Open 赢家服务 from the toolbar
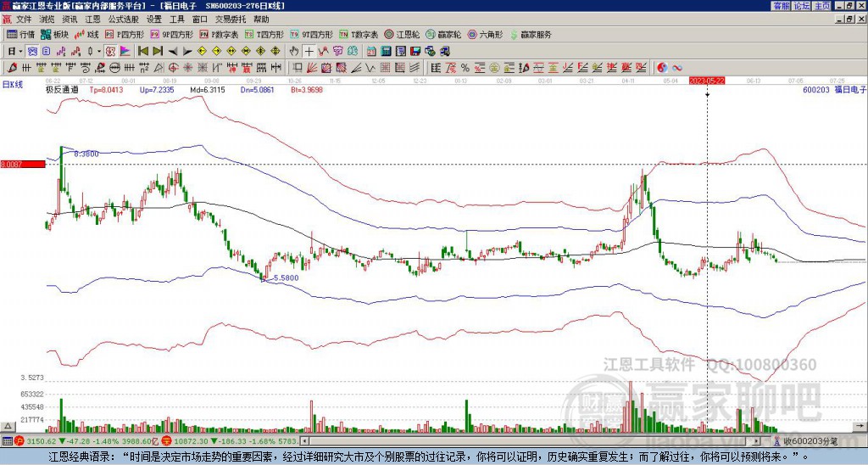 [x=531, y=34]
